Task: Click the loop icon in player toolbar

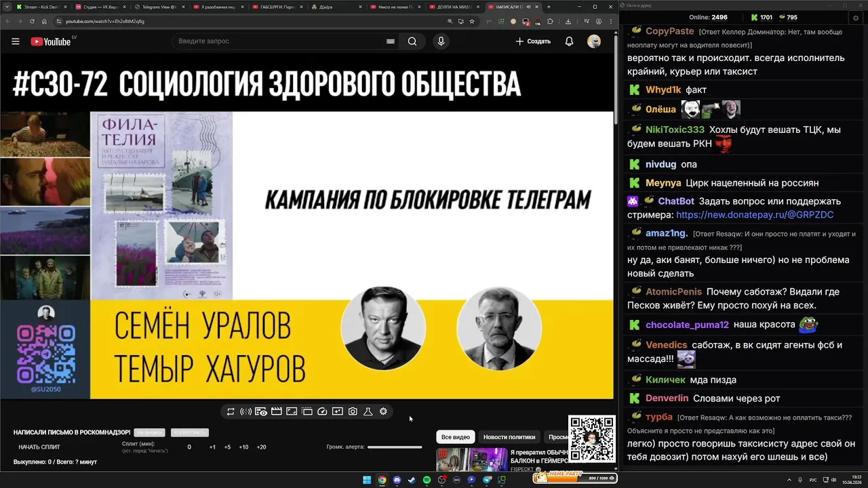Action: (x=231, y=411)
